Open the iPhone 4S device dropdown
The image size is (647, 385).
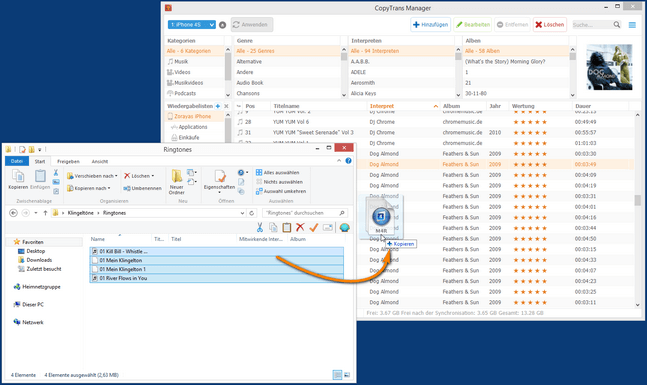coord(191,25)
